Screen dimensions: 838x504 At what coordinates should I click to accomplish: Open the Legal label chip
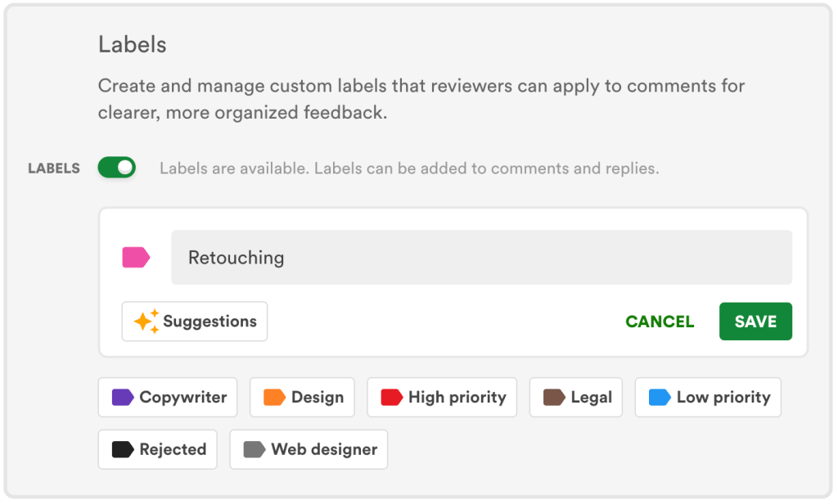click(576, 397)
